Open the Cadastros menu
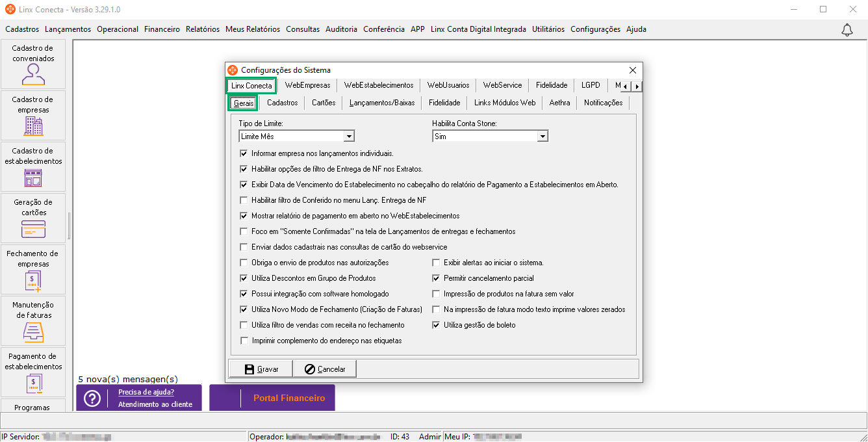 pyautogui.click(x=22, y=29)
